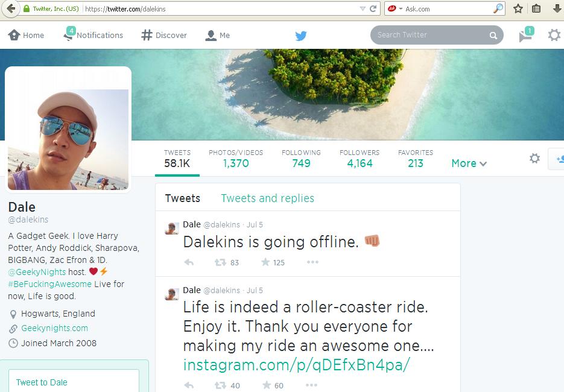The image size is (564, 392).
Task: Open Discover tab
Action: pos(164,35)
